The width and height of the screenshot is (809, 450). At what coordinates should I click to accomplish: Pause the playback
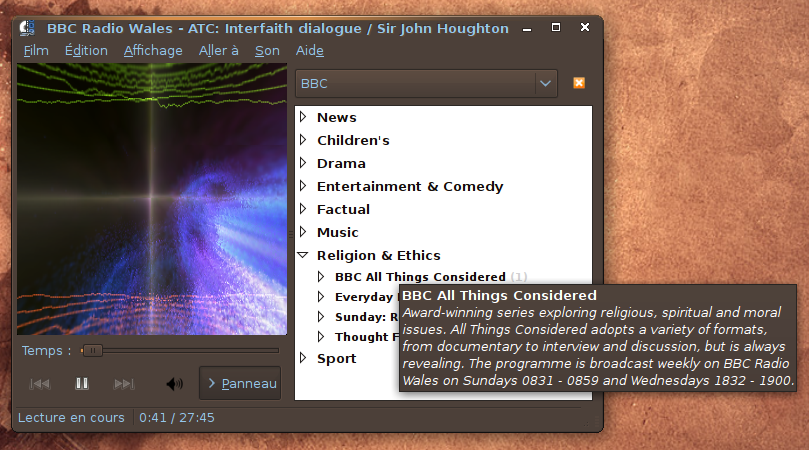[82, 383]
